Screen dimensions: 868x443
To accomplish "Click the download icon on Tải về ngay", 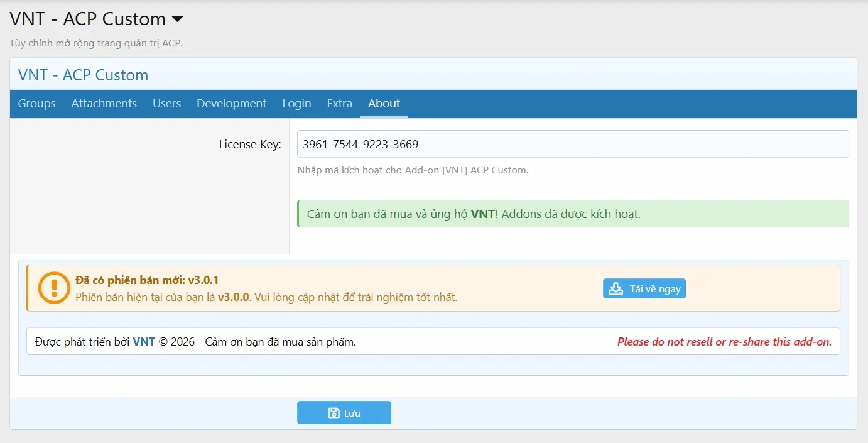I will point(616,288).
